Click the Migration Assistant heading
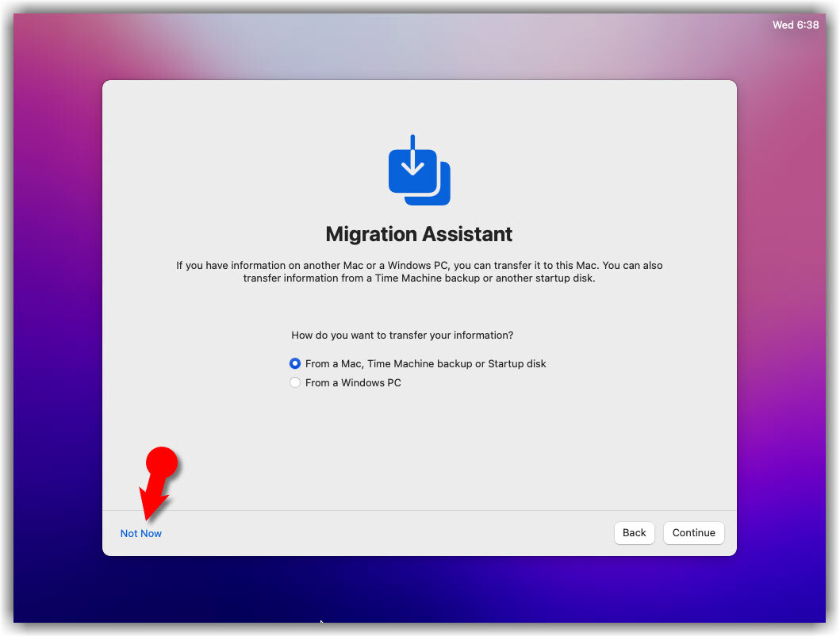The image size is (840, 637). pyautogui.click(x=419, y=235)
